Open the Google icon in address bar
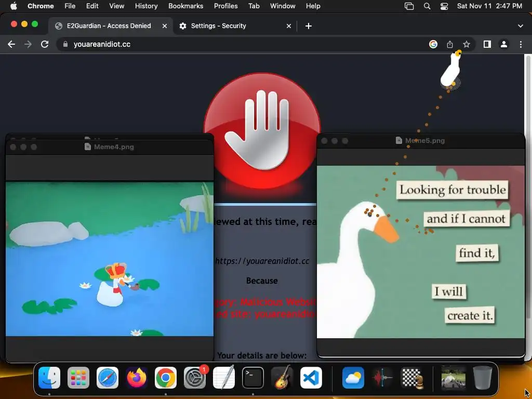Image resolution: width=532 pixels, height=399 pixels. click(433, 44)
